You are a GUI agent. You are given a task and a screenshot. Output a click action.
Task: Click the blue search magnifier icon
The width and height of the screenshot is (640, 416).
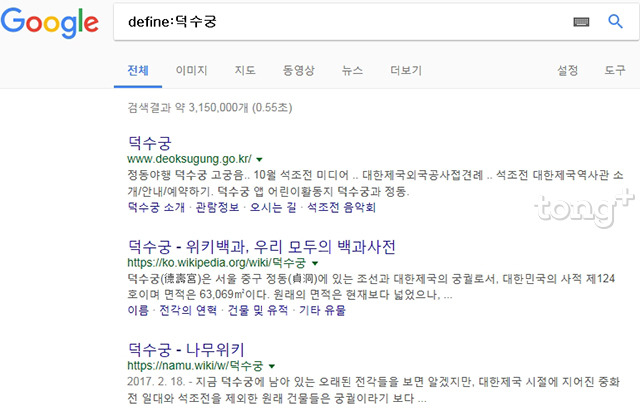615,21
